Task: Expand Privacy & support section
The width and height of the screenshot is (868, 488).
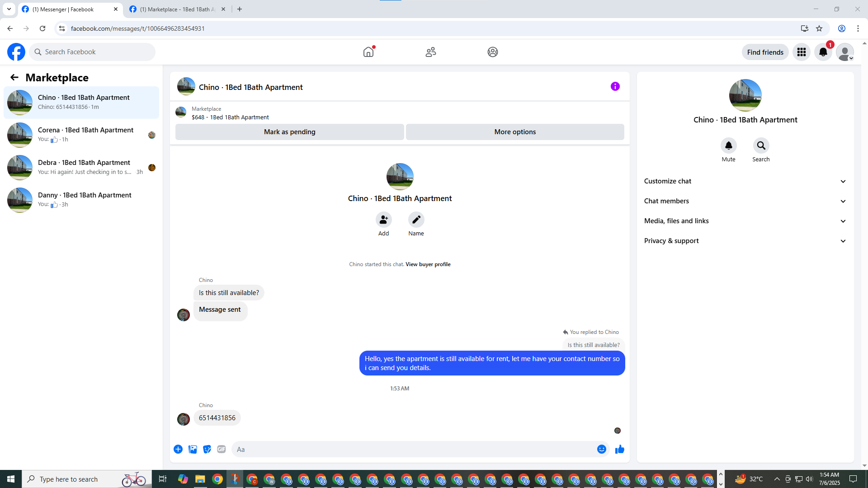Action: [745, 241]
